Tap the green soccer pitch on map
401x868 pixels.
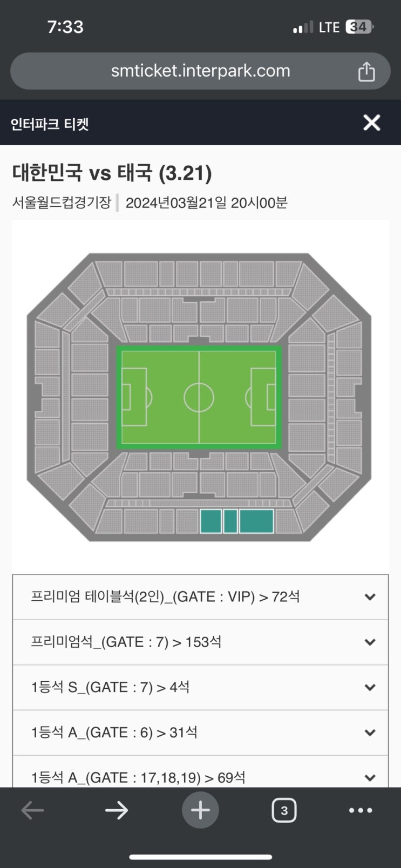click(x=199, y=397)
